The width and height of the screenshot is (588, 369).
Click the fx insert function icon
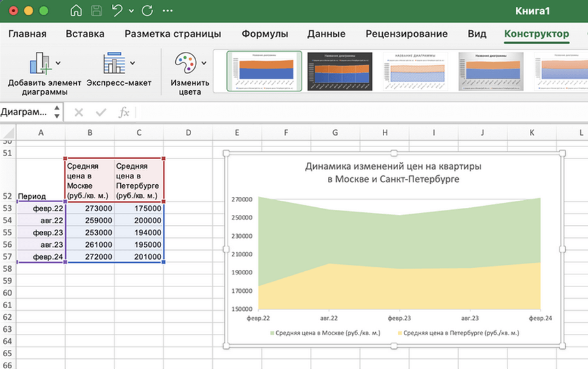124,113
